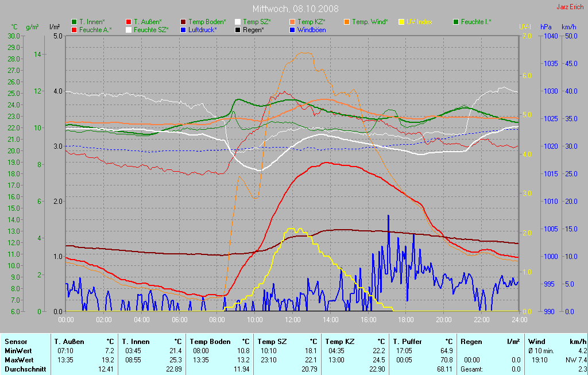588x375 pixels.
Task: Select the blue Luftdruck legend marker
Action: [183, 29]
